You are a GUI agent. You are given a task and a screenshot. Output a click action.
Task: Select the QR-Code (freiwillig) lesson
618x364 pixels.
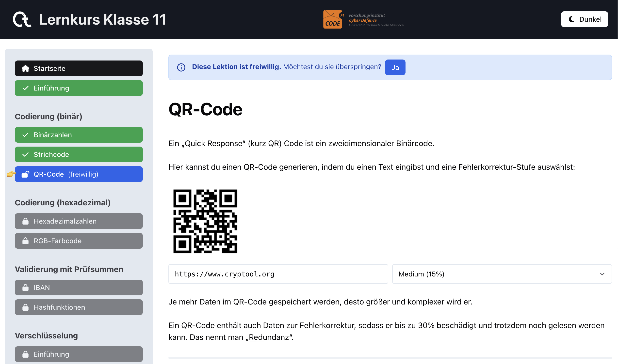(79, 174)
